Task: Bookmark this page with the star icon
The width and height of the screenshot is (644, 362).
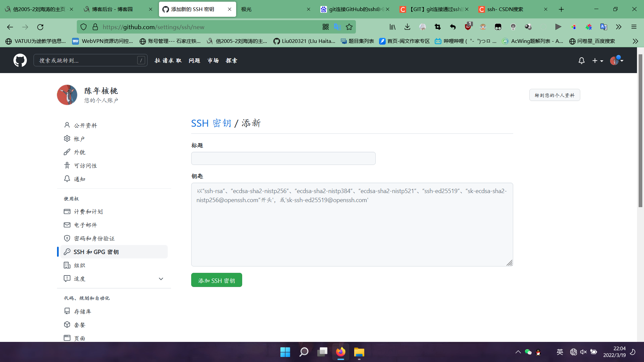Action: 349,27
